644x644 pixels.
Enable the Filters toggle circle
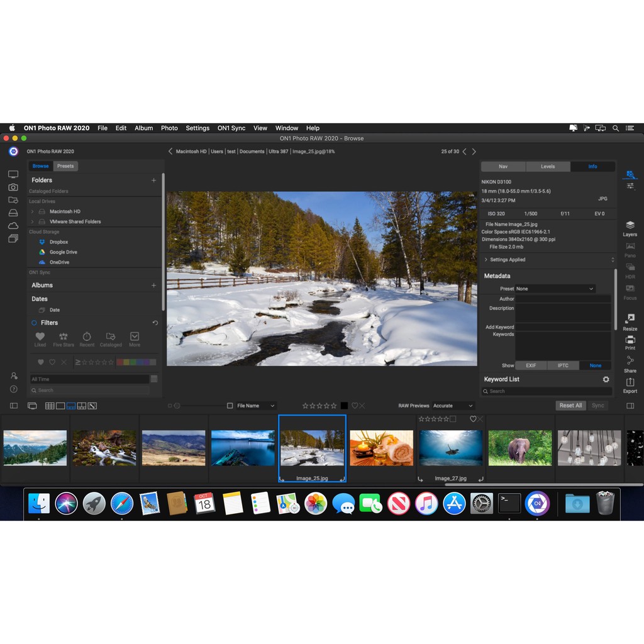(x=35, y=323)
